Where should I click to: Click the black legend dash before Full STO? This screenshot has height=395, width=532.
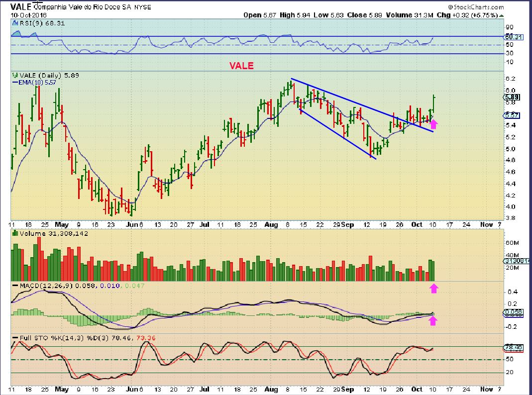tap(15, 338)
